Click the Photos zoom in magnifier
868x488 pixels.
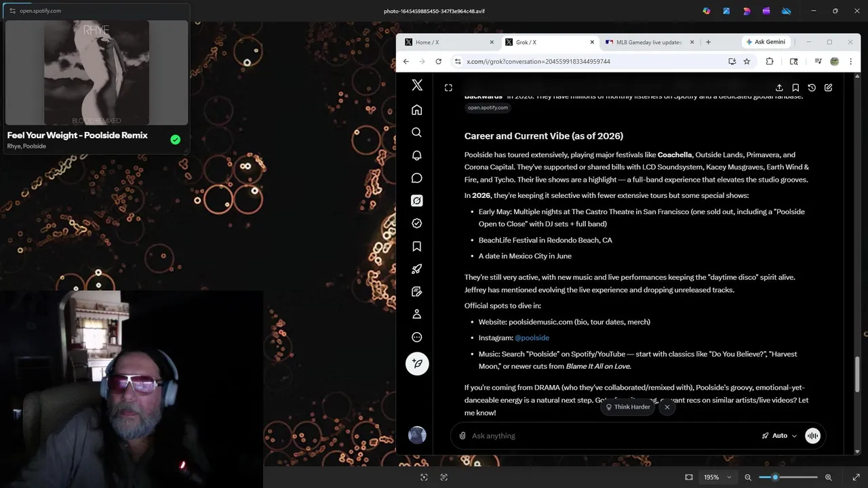(828, 477)
